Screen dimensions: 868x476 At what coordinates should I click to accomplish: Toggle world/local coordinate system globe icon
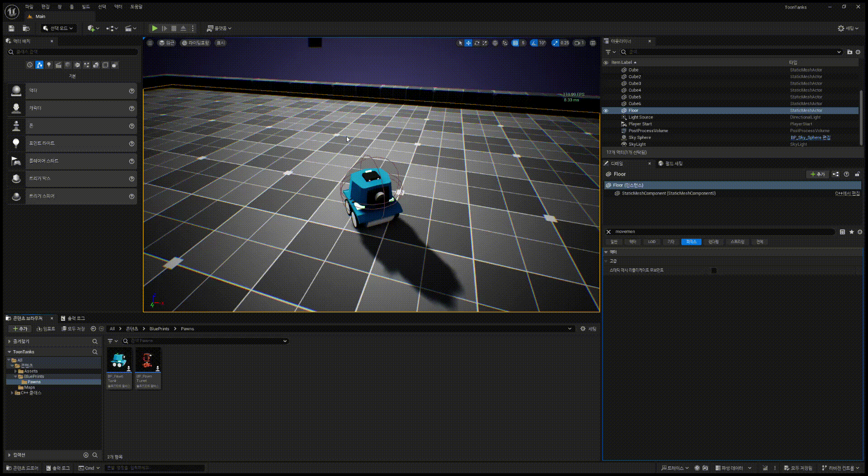point(495,43)
